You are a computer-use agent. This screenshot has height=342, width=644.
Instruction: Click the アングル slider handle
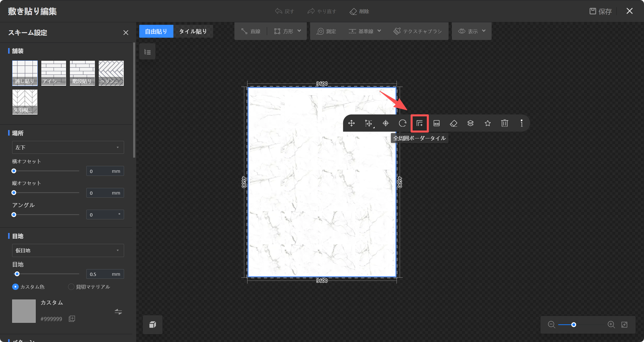pos(14,215)
